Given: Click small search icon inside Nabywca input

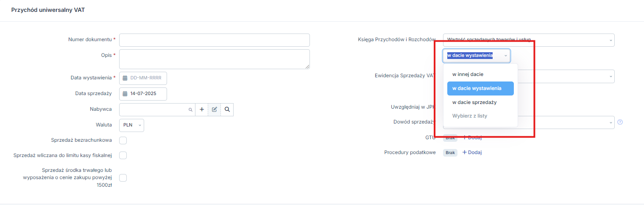Looking at the screenshot, I should coord(190,110).
